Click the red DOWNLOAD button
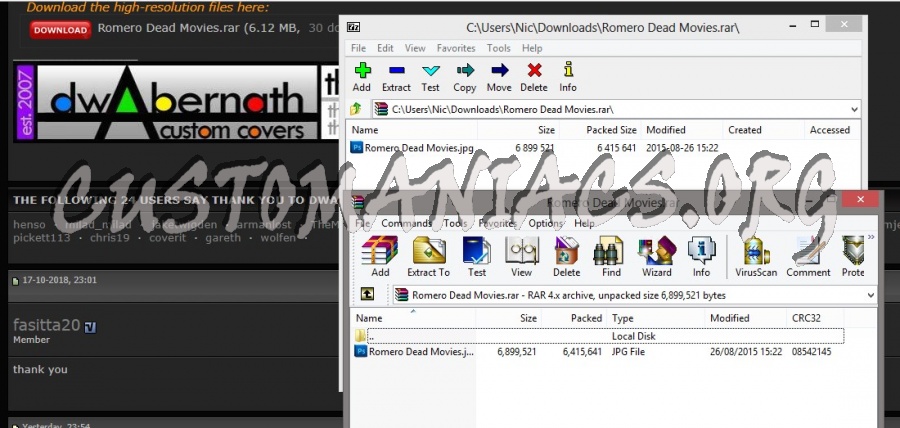Screen dimensions: 900x428 [x=60, y=30]
